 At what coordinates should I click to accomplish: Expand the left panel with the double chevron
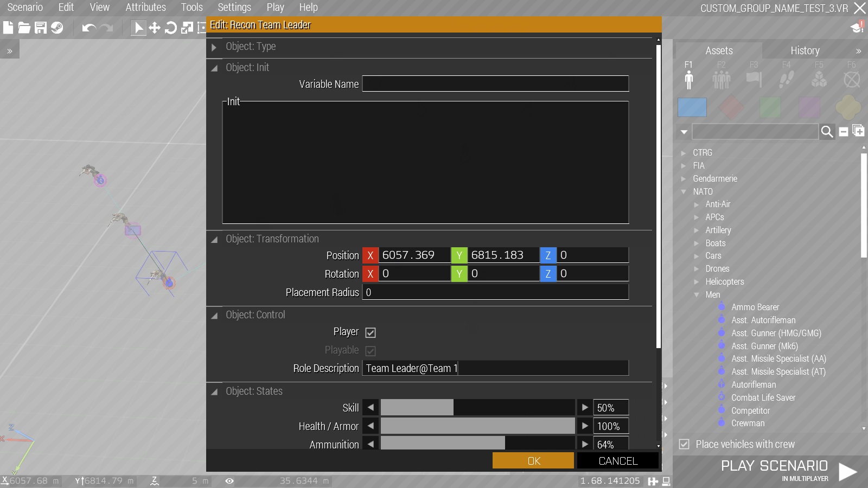[10, 50]
